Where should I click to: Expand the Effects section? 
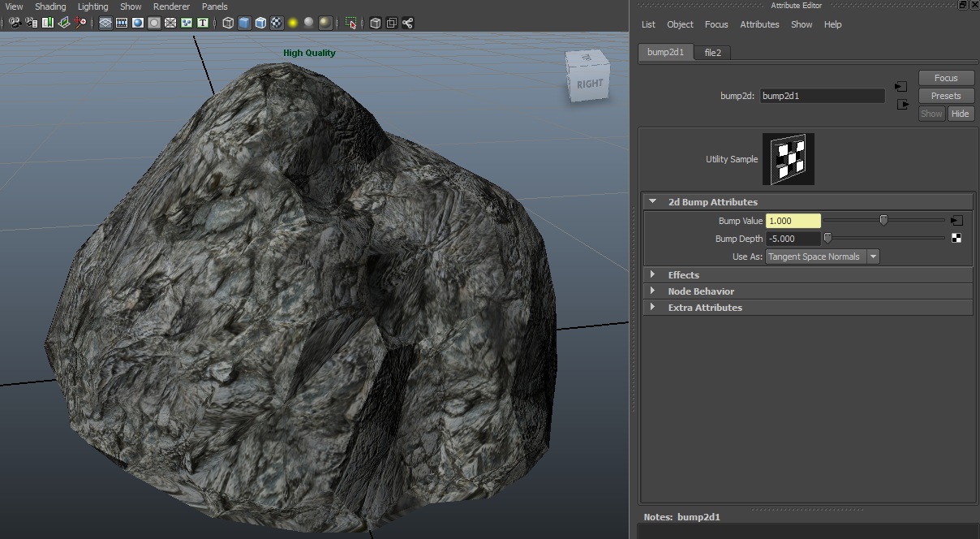click(x=808, y=275)
